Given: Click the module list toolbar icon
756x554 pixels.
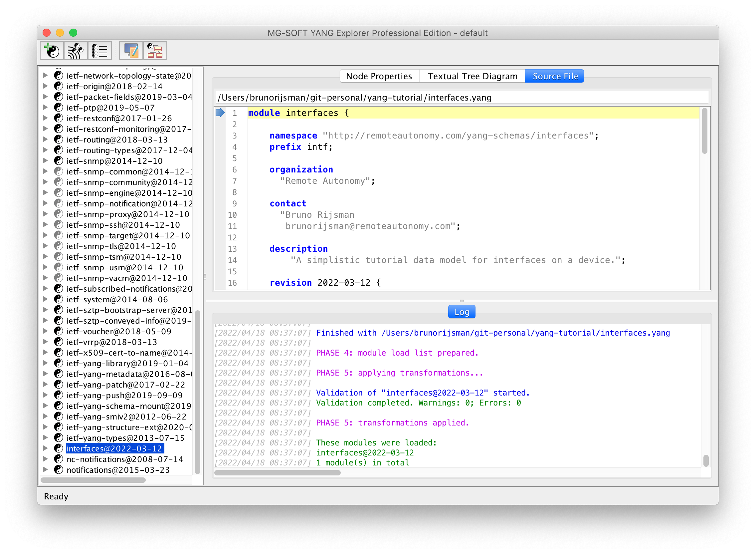Looking at the screenshot, I should point(99,51).
